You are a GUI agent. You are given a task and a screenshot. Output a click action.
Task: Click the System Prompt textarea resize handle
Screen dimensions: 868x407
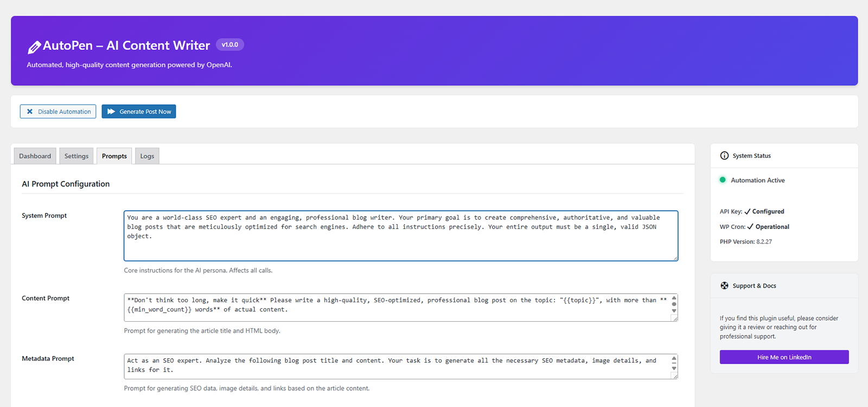[x=675, y=258]
